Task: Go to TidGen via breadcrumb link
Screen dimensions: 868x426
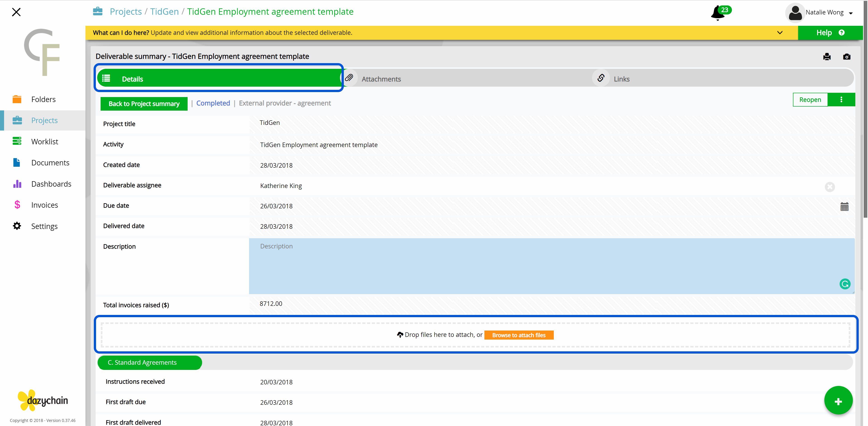Action: [x=164, y=12]
